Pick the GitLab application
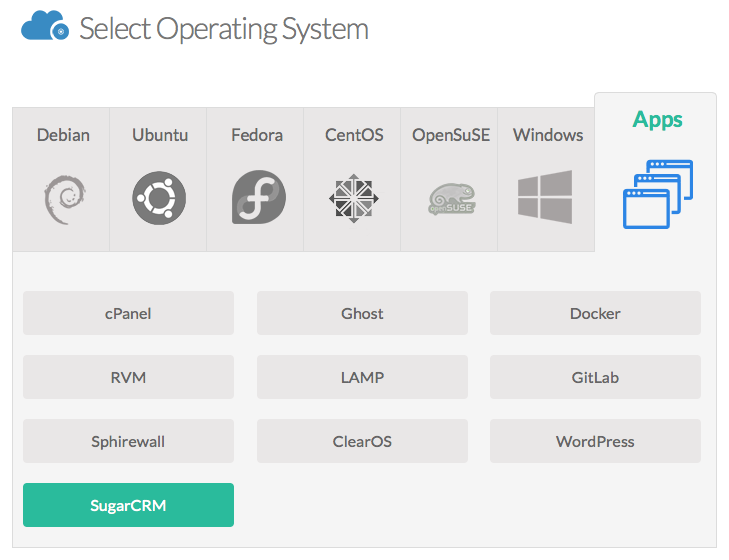Viewport: 729px width, 560px height. [x=595, y=377]
